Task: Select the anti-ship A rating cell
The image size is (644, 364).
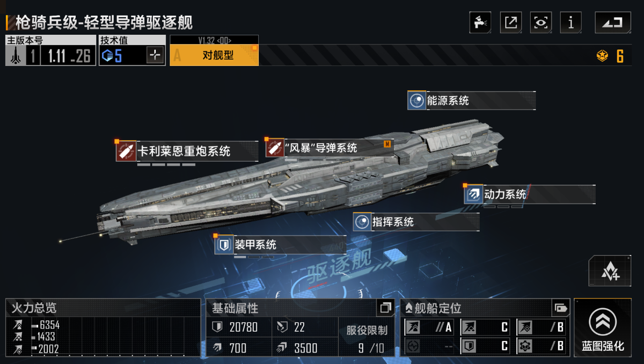Action: pos(429,327)
